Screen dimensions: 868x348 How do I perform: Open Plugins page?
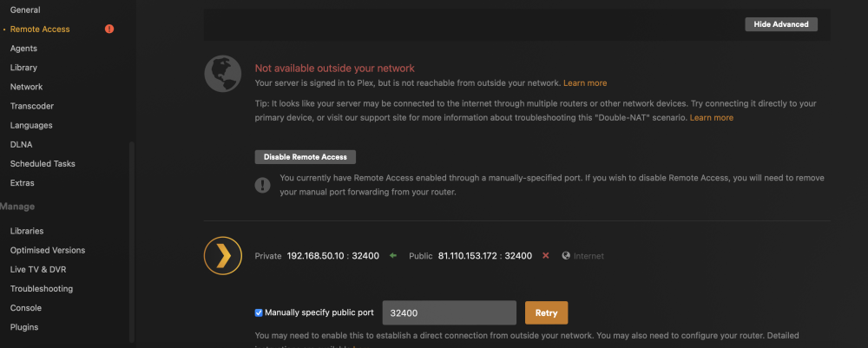click(x=24, y=327)
